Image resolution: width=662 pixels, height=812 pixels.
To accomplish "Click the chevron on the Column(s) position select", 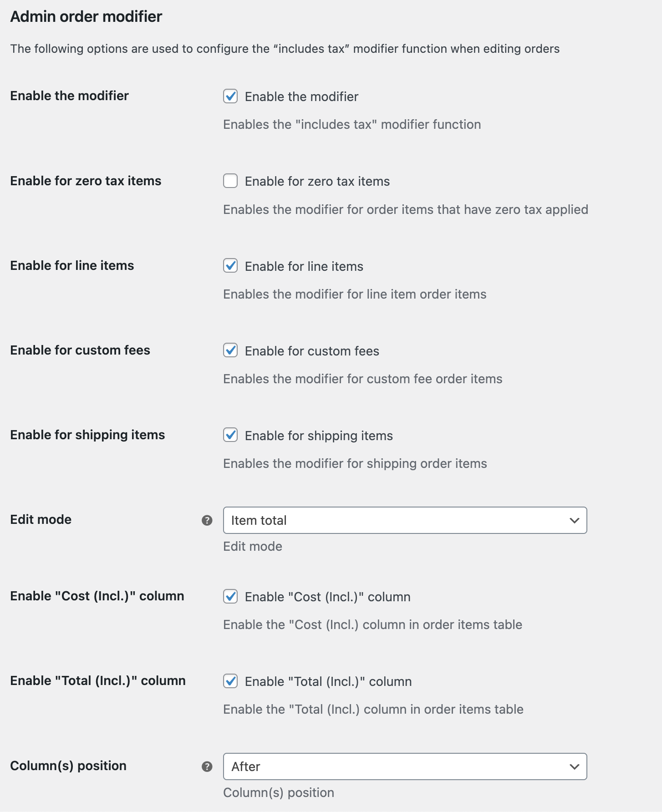I will click(x=574, y=766).
